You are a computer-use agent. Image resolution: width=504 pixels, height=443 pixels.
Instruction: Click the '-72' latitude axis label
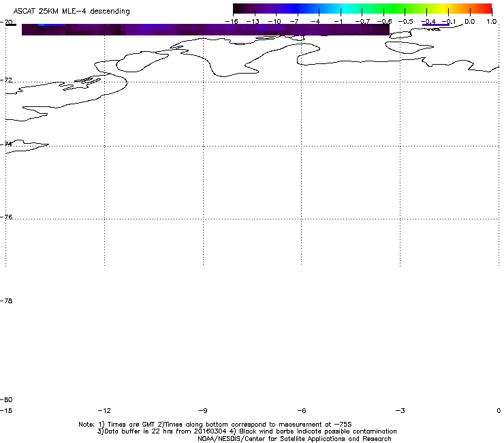(x=6, y=80)
